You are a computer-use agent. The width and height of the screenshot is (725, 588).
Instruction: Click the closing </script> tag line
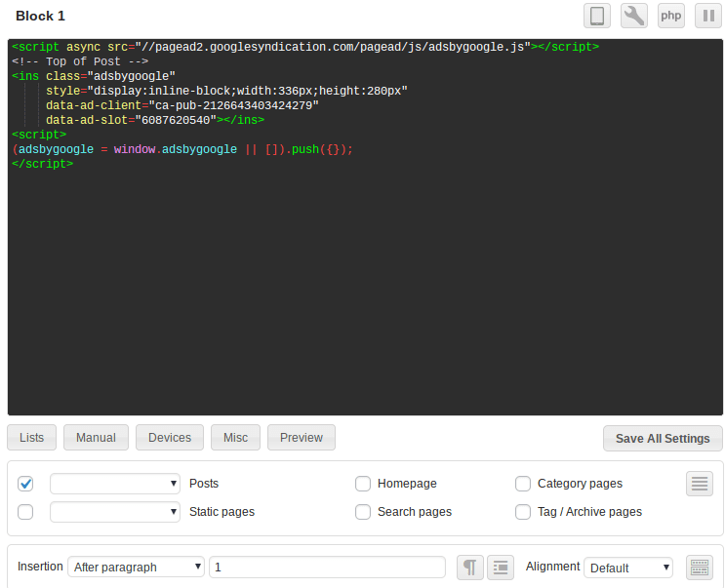[43, 164]
